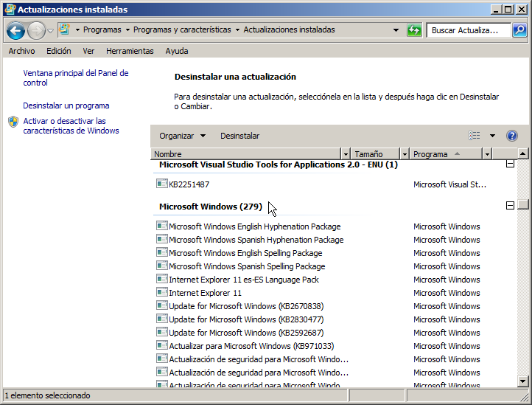Image resolution: width=532 pixels, height=405 pixels.
Task: Go back with the blue Back arrow
Action: tap(15, 30)
